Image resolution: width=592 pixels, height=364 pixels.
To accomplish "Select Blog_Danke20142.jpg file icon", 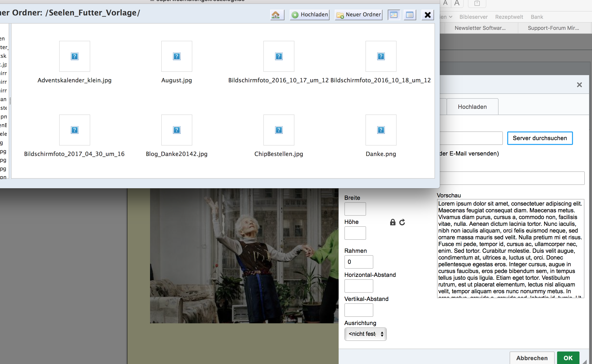I will coord(176,130).
